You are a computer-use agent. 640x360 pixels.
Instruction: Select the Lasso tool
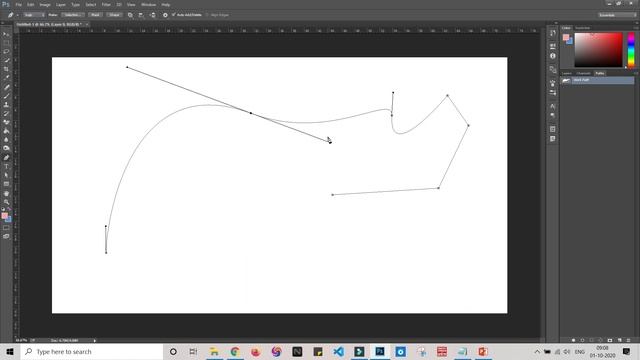6,52
